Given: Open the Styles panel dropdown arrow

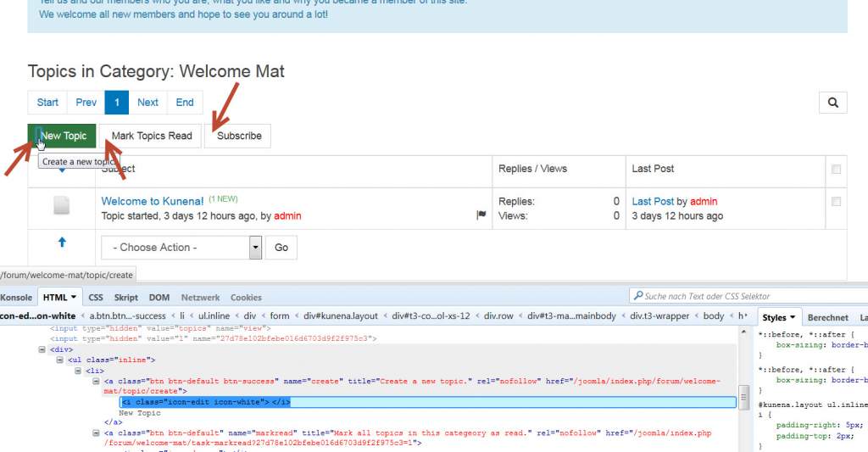Looking at the screenshot, I should tap(793, 317).
